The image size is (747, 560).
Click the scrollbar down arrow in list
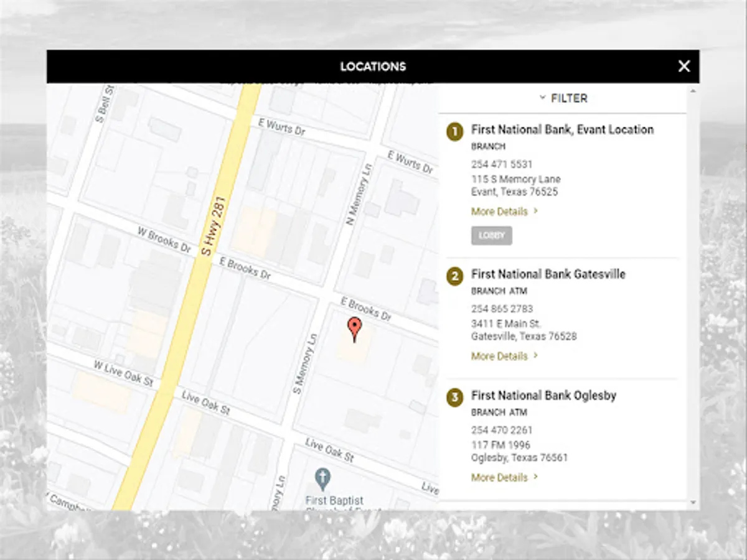click(693, 503)
